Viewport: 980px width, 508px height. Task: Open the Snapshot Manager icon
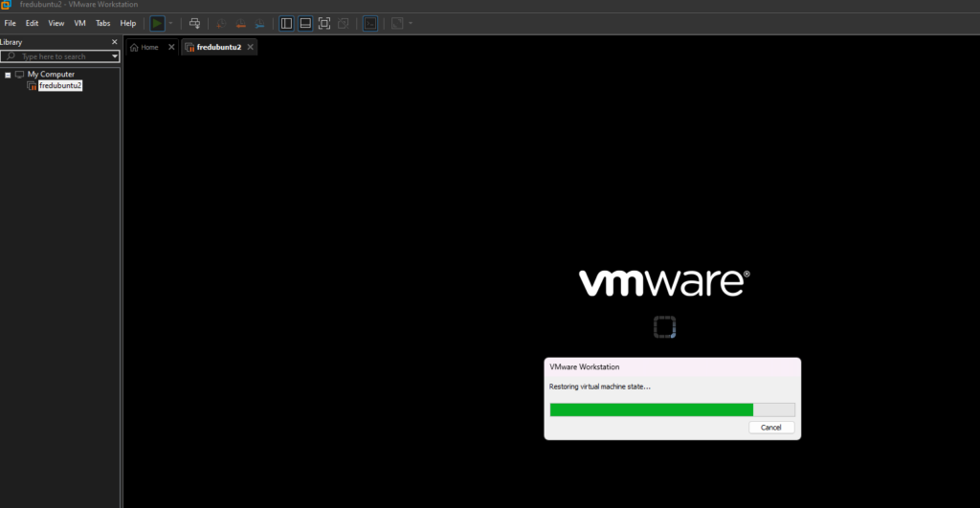(260, 24)
